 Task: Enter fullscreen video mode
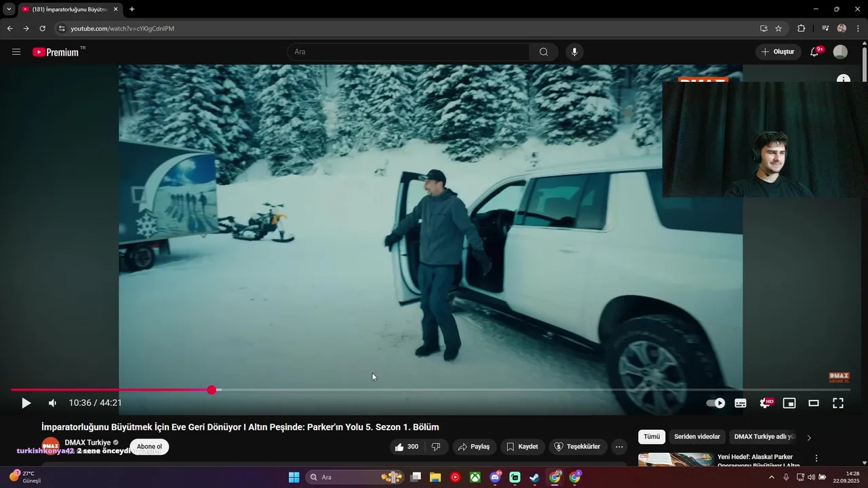pyautogui.click(x=838, y=403)
